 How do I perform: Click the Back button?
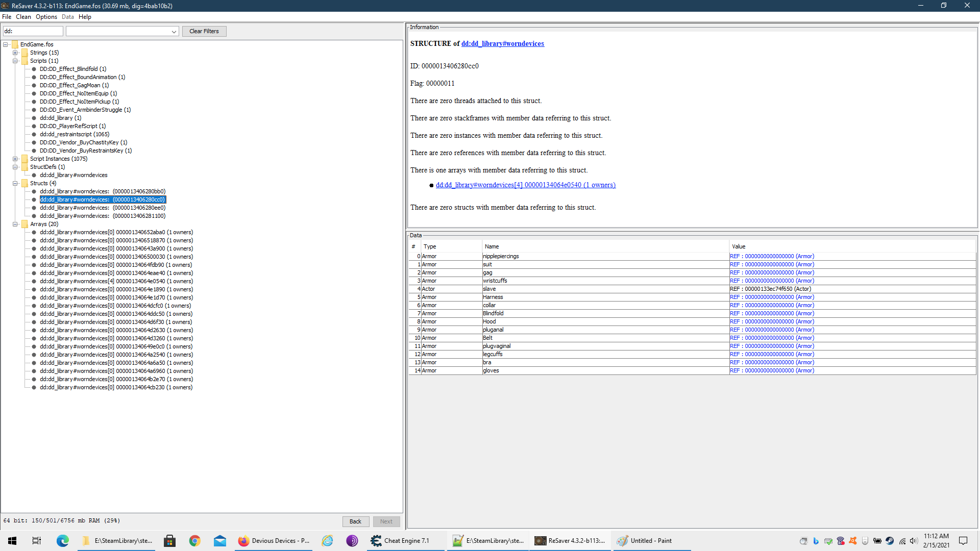[355, 521]
